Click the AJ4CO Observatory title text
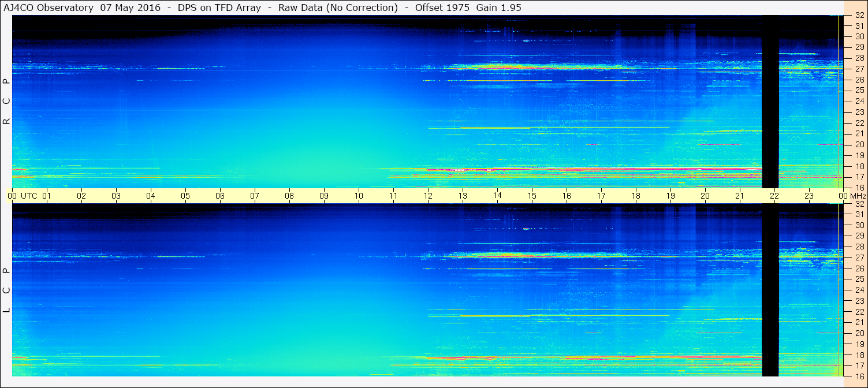868x388 pixels. (x=48, y=8)
